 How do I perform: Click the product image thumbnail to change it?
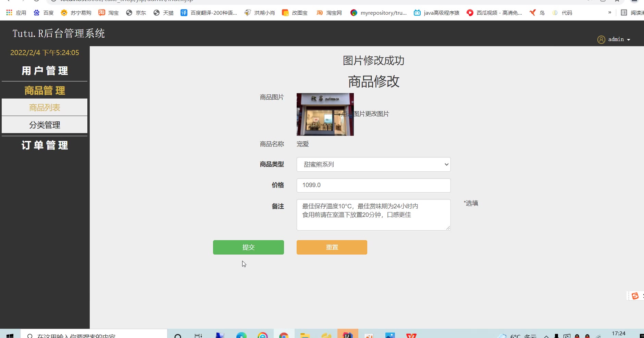(325, 114)
